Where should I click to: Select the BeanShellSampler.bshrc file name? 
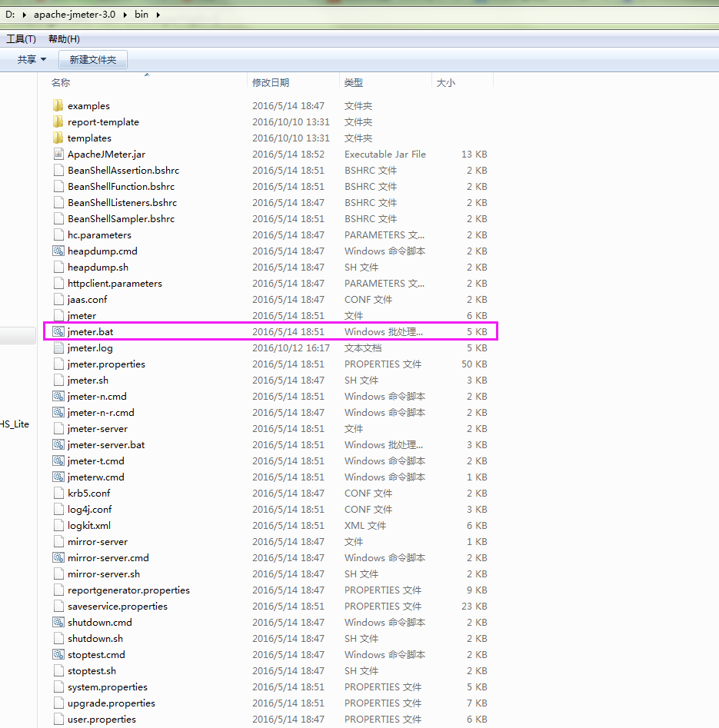(x=121, y=218)
